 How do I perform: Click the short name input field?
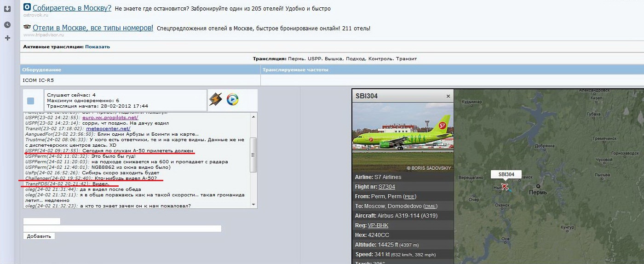(42, 221)
